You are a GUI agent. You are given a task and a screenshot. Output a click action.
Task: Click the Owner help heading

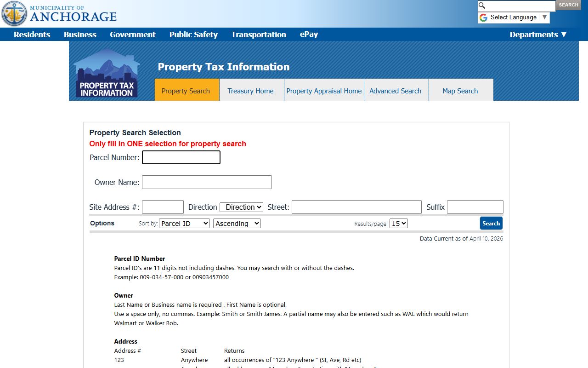(x=124, y=295)
